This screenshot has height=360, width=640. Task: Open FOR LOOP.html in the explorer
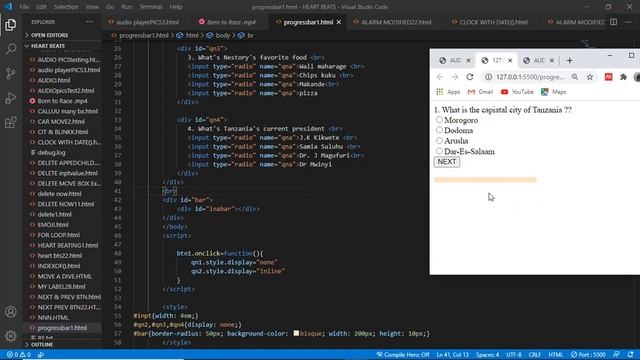click(x=59, y=235)
